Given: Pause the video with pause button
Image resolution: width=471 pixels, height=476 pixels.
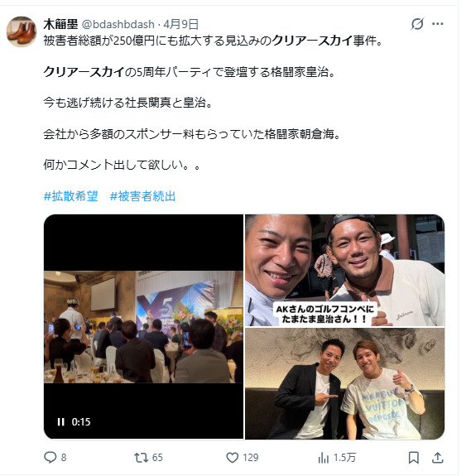Looking at the screenshot, I should [x=61, y=421].
